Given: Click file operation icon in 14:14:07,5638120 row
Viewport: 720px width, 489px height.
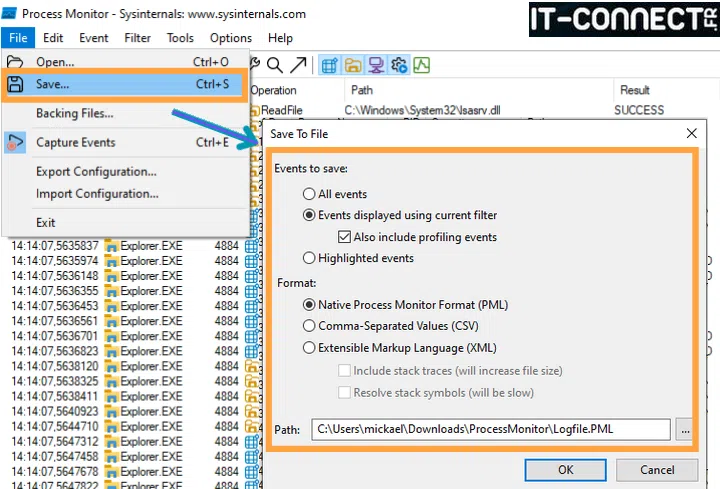Looking at the screenshot, I should [x=252, y=366].
